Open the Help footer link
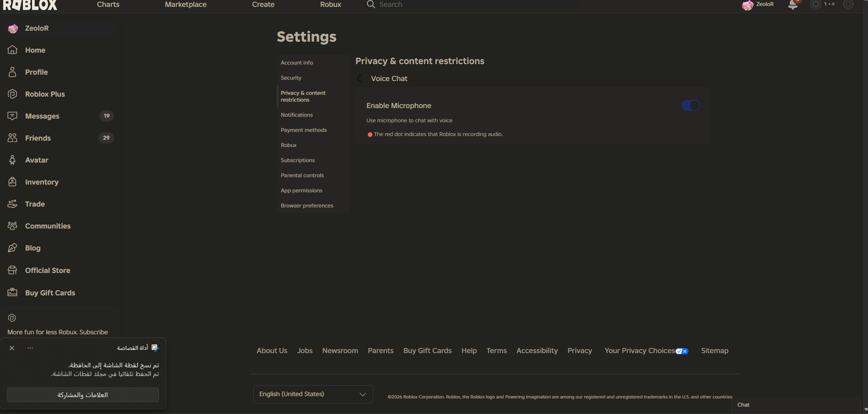 pyautogui.click(x=469, y=351)
